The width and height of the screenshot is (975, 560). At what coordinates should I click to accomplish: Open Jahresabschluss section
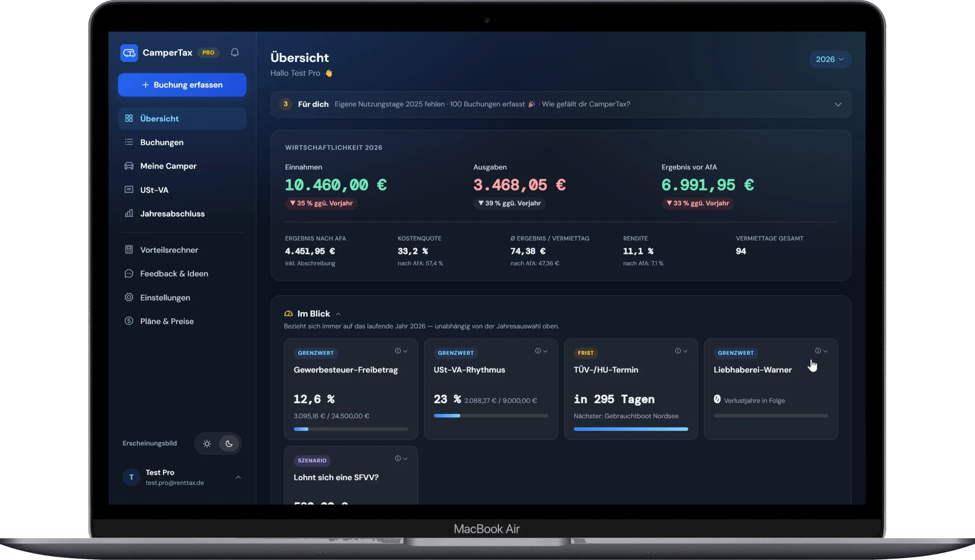point(182,214)
